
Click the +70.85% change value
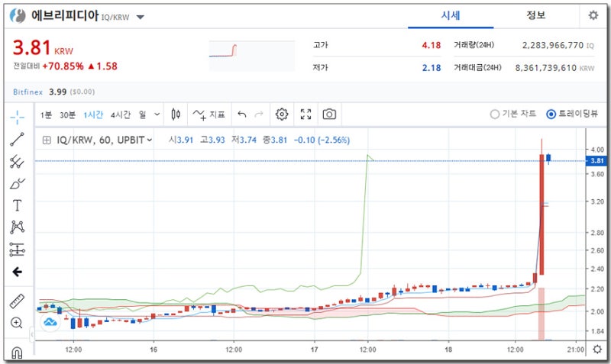pos(63,66)
